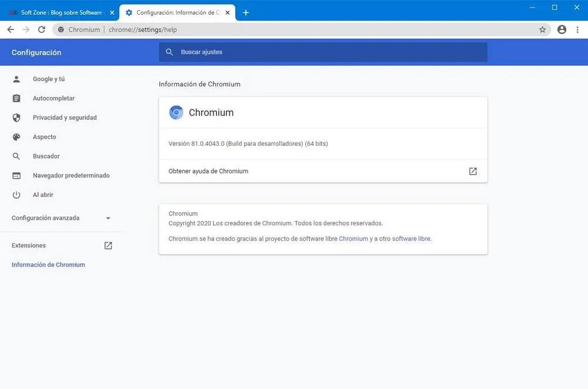Click the external link icon beside Extensiones
The width and height of the screenshot is (588, 389).
[x=108, y=246]
